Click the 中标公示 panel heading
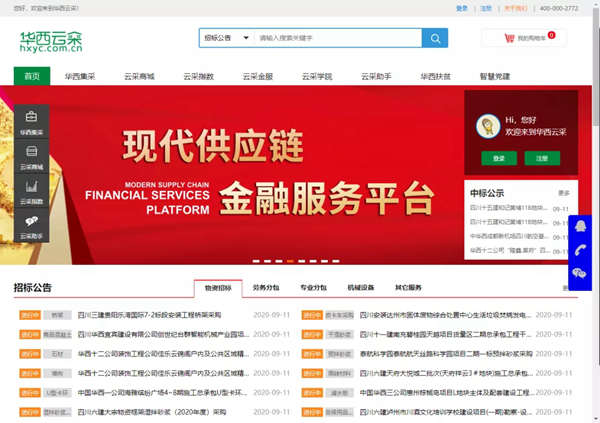The image size is (600, 423). 487,193
